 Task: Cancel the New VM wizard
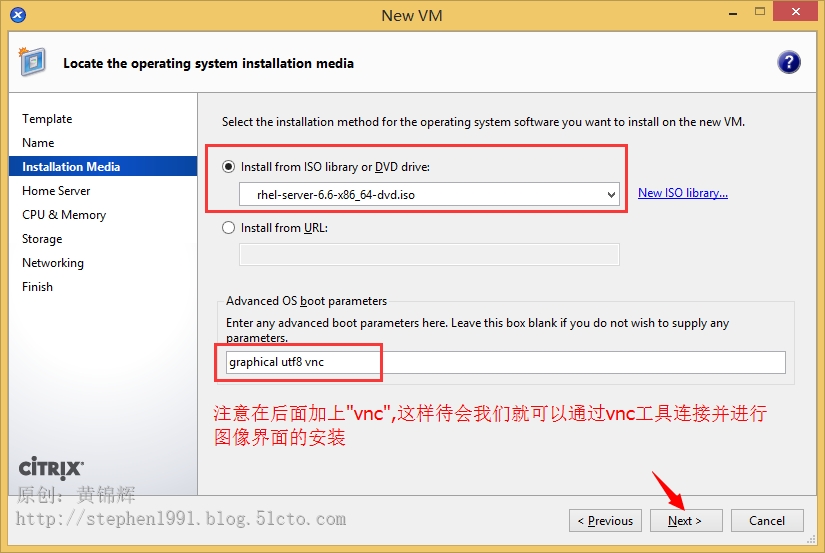[x=767, y=520]
